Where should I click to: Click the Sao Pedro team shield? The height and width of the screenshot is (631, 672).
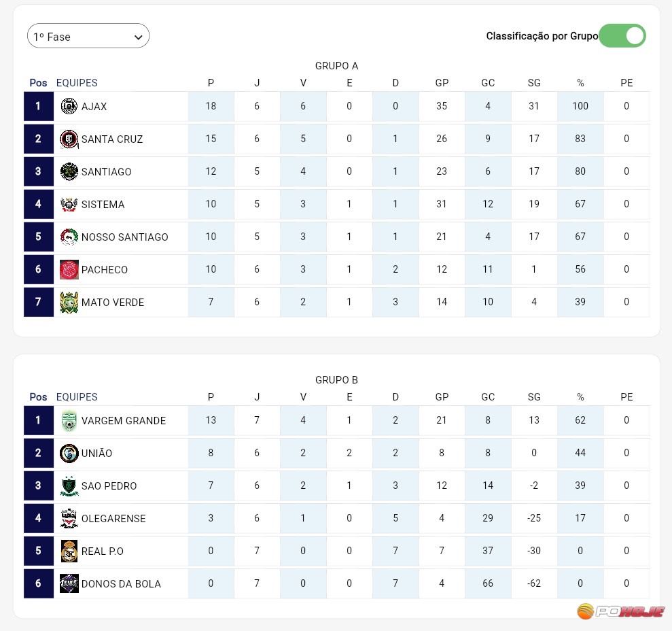click(69, 486)
